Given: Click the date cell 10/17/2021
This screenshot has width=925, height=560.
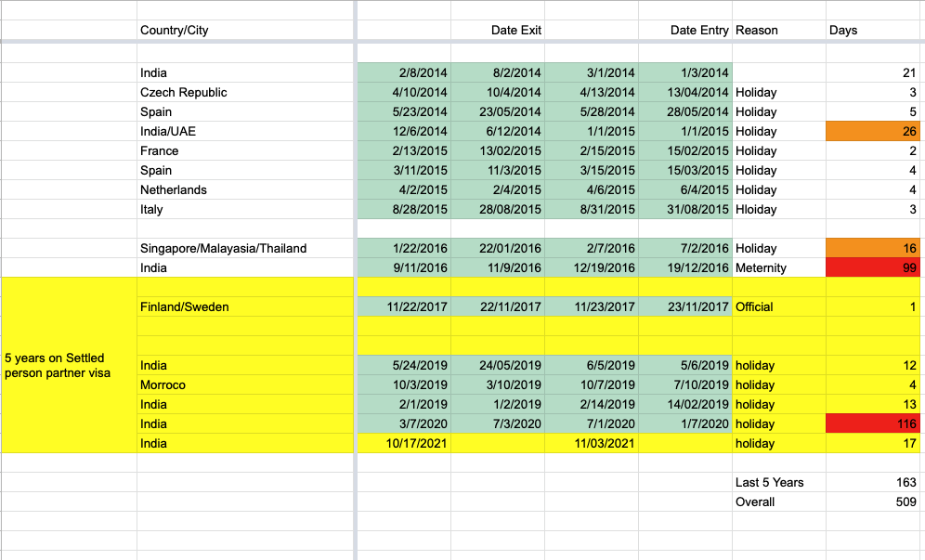Looking at the screenshot, I should pyautogui.click(x=404, y=443).
